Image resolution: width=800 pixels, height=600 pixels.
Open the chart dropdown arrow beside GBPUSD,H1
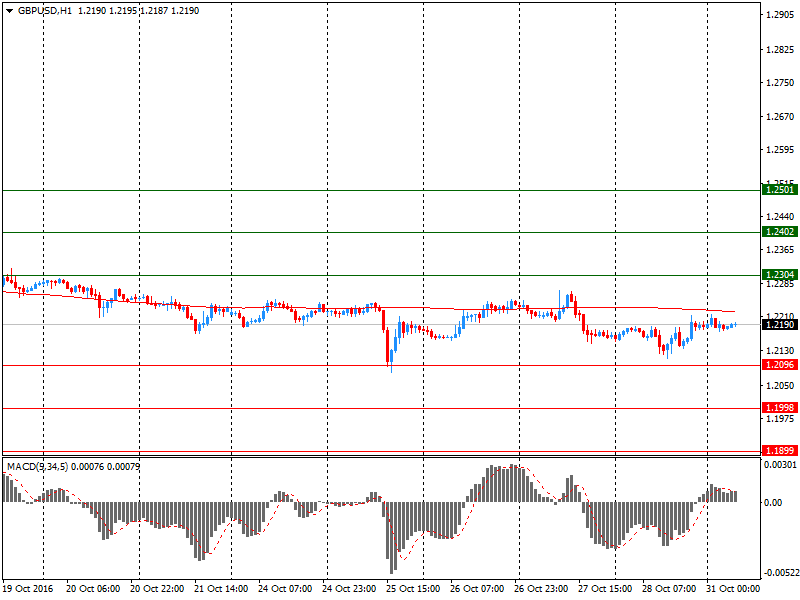(9, 11)
